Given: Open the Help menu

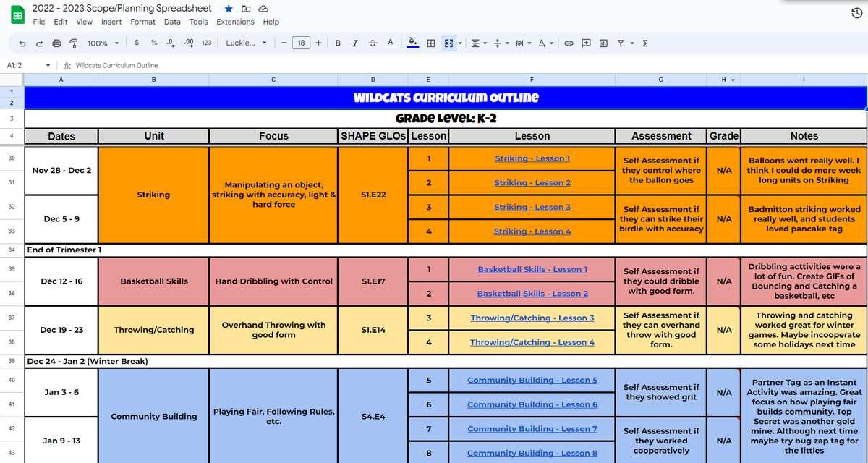Looking at the screenshot, I should pos(271,22).
